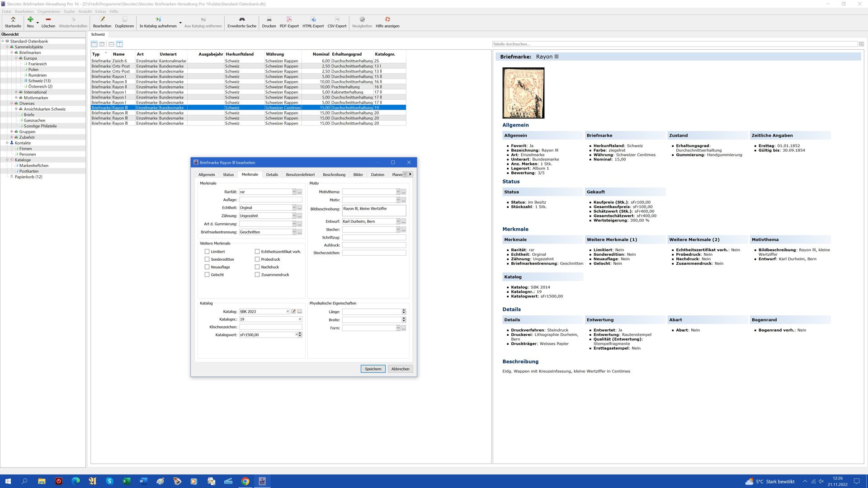Click the Duplizieren toolbar icon
Screen dimensions: 868x488
[x=124, y=19]
